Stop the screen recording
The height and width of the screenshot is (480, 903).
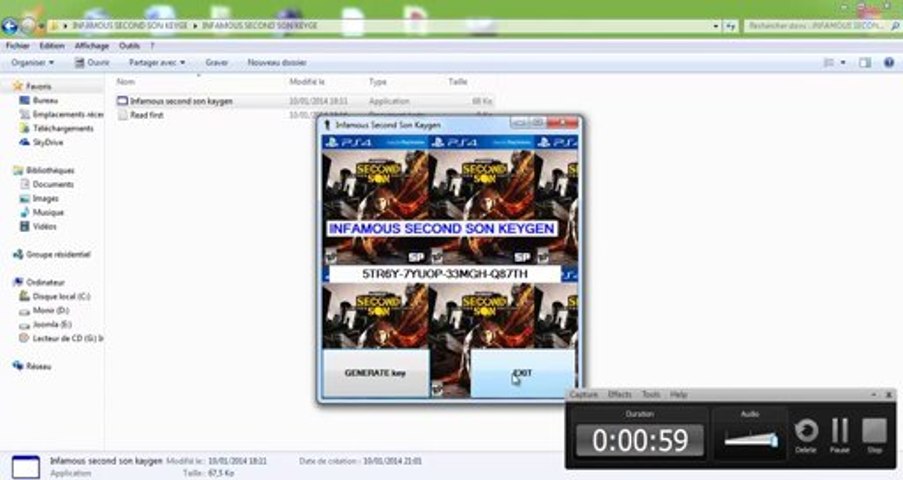(x=874, y=436)
